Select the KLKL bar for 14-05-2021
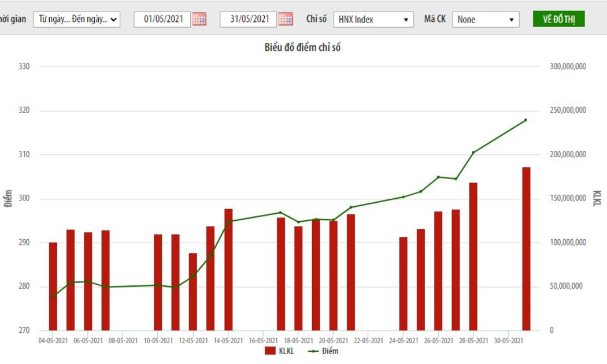The image size is (607, 364). (x=228, y=270)
